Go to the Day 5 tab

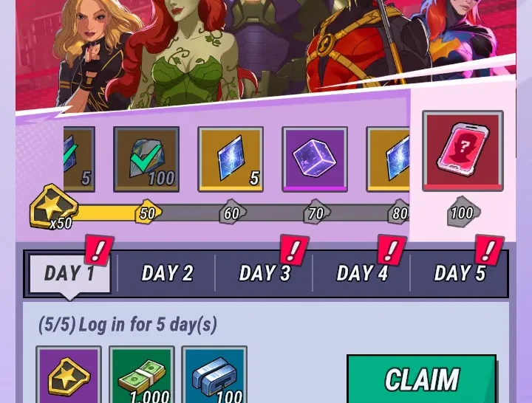(x=459, y=273)
